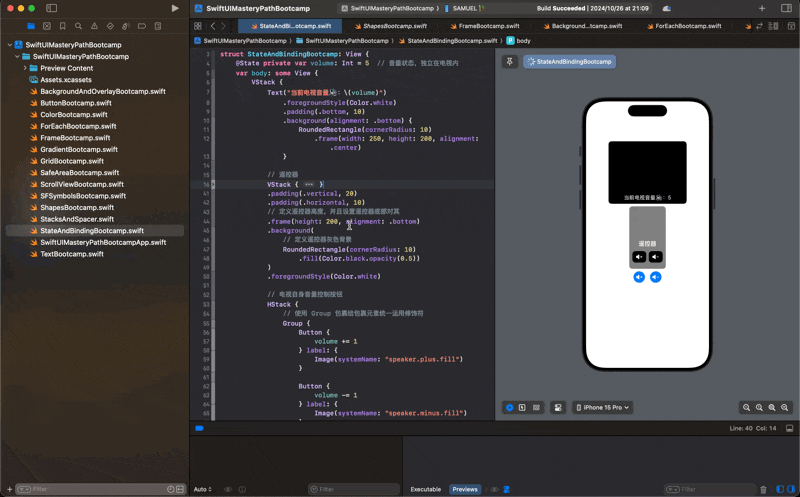The height and width of the screenshot is (497, 800).
Task: Open the Report navigator icon
Action: 158,26
